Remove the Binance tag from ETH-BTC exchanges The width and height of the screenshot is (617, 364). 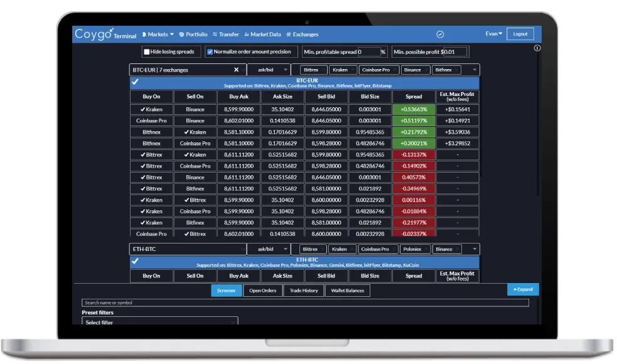[457, 250]
